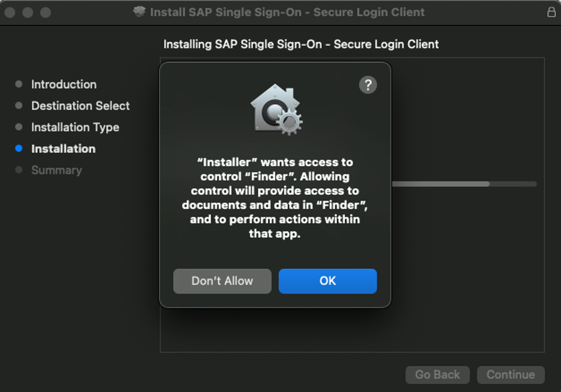
Task: Click the blue bullet beside Installation
Action: [x=19, y=149]
